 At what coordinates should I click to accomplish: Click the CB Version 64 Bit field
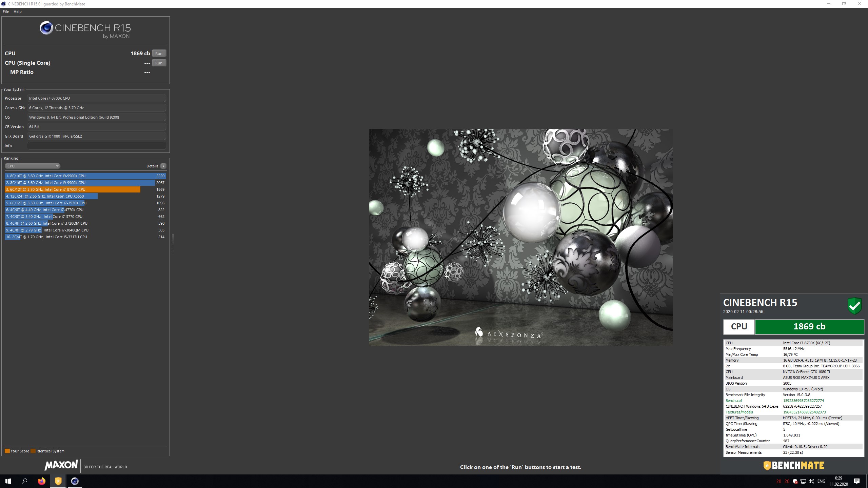pyautogui.click(x=97, y=127)
